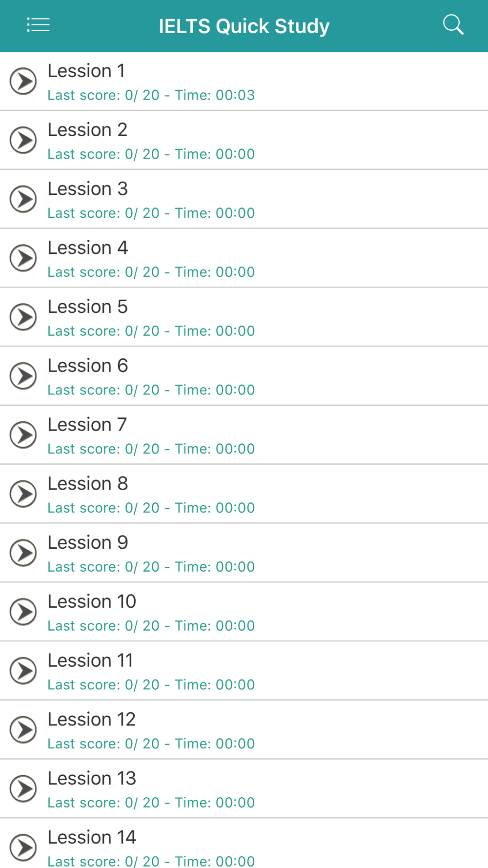This screenshot has height=868, width=488.
Task: Open the Lession 6 row title
Action: [x=88, y=366]
